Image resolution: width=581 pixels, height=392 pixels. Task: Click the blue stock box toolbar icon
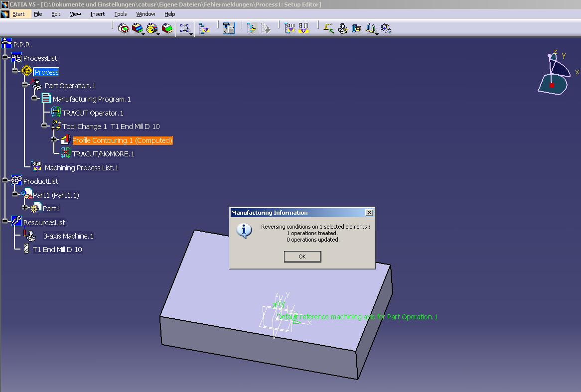pyautogui.click(x=356, y=28)
